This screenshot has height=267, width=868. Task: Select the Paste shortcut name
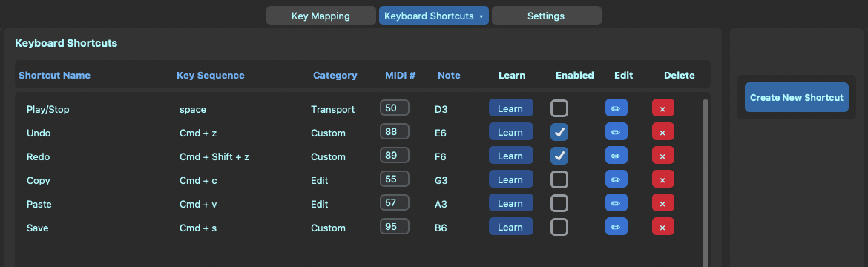pyautogui.click(x=39, y=205)
